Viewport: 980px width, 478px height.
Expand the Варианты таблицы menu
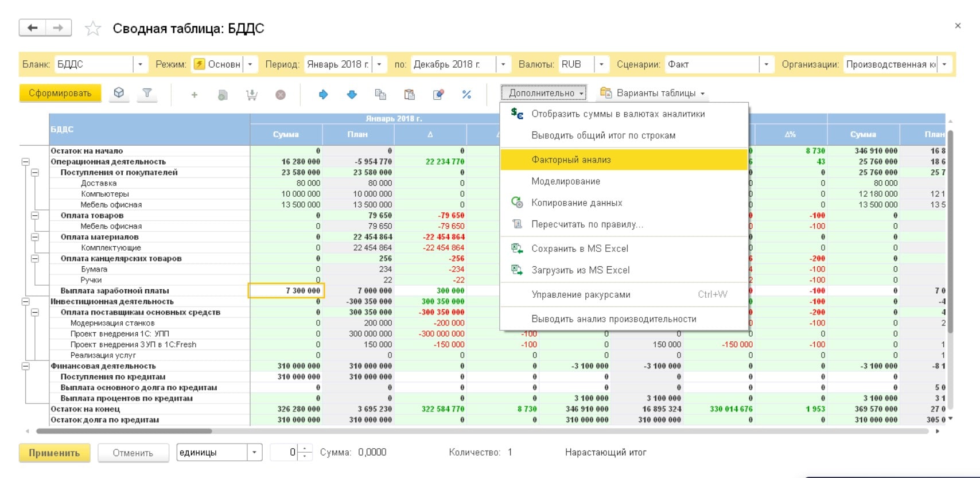point(652,93)
